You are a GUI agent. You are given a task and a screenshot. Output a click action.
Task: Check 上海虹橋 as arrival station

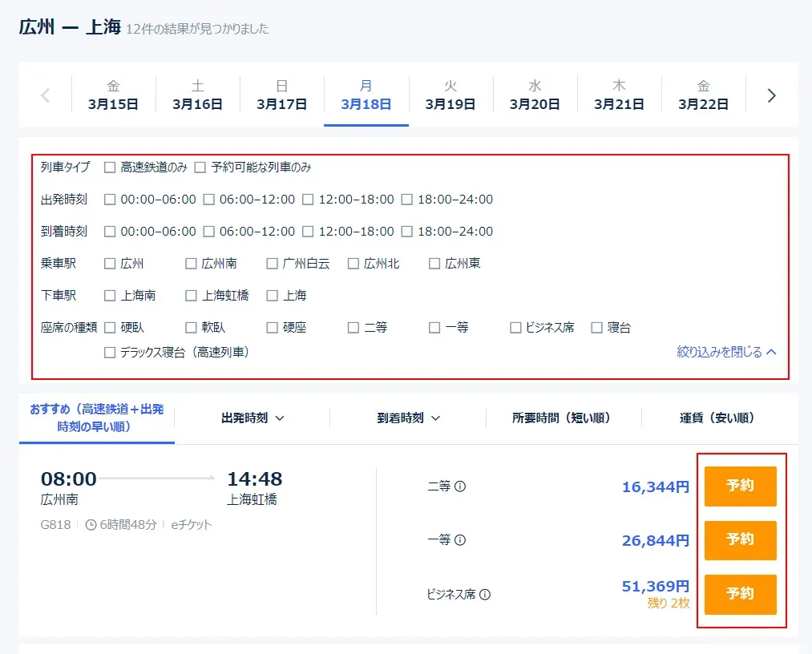(x=190, y=295)
